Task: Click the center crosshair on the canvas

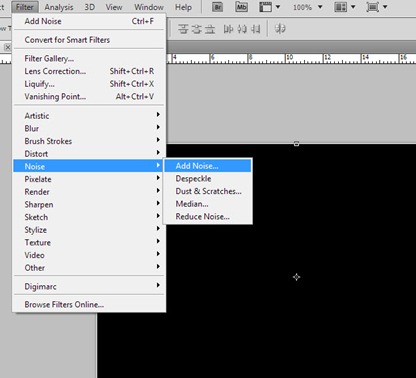Action: pyautogui.click(x=296, y=277)
